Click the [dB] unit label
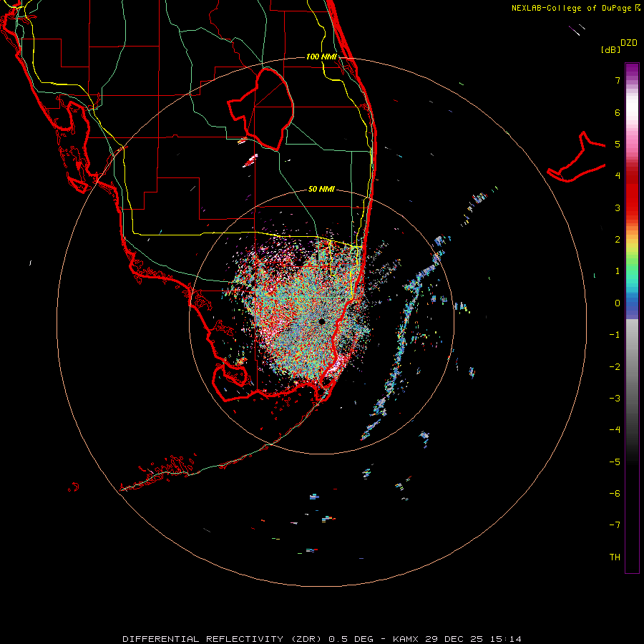Screen dimensions: 644x644 coord(611,49)
